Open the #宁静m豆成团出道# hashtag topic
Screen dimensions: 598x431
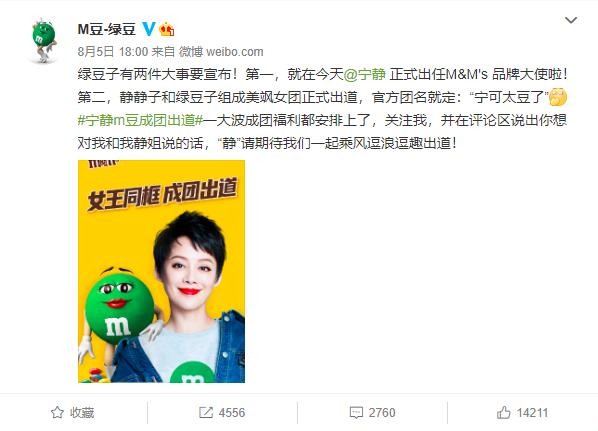click(x=140, y=121)
